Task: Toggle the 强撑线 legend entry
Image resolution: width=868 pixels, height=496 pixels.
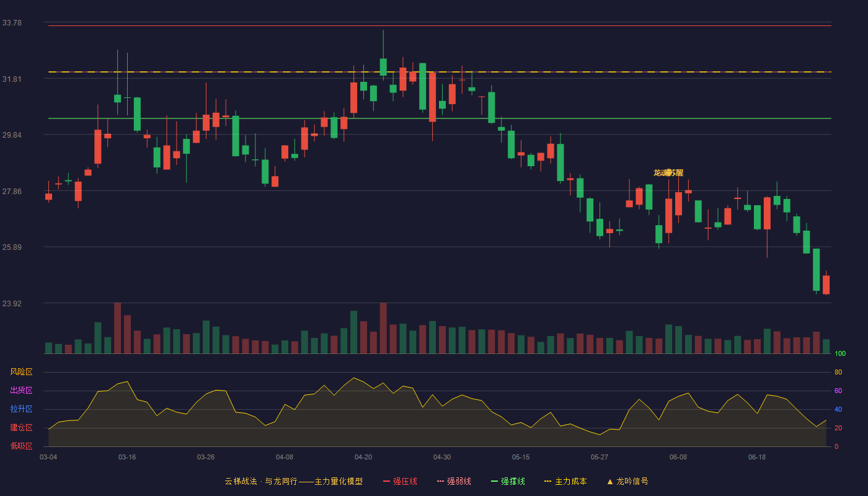Action: 508,481
